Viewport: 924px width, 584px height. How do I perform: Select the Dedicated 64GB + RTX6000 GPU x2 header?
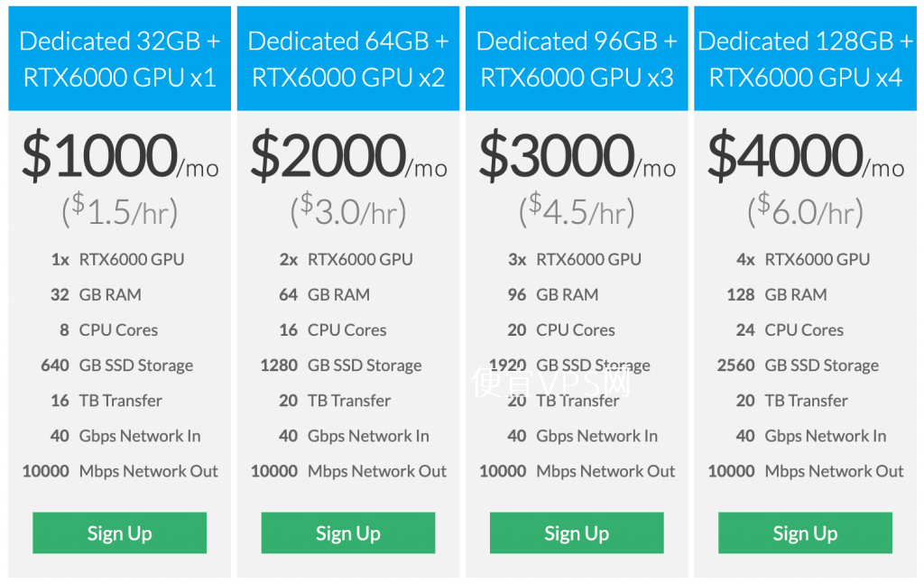tap(347, 58)
